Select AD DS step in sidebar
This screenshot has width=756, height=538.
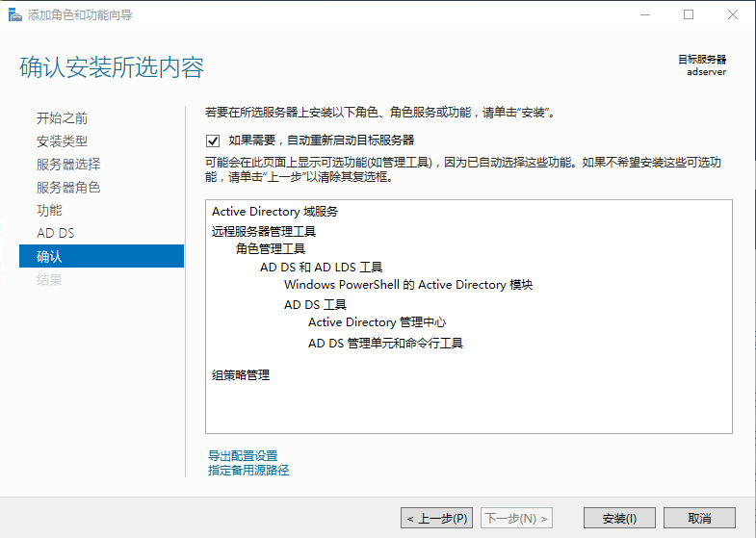coord(55,233)
